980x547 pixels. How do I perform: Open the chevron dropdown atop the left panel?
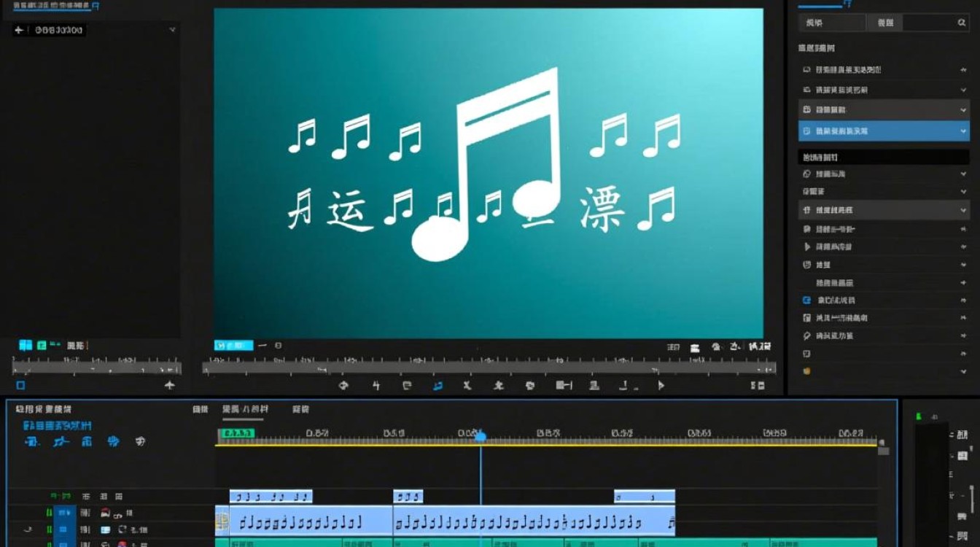point(172,30)
